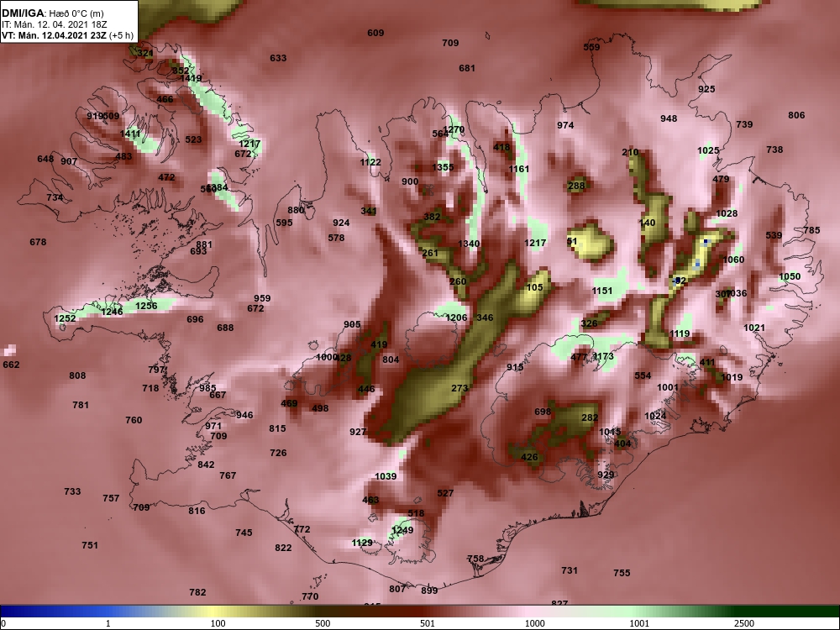
Task: Click the 'VT: Mán. 12.04.2021 23Z (+5 h)' line
Action: click(x=67, y=36)
